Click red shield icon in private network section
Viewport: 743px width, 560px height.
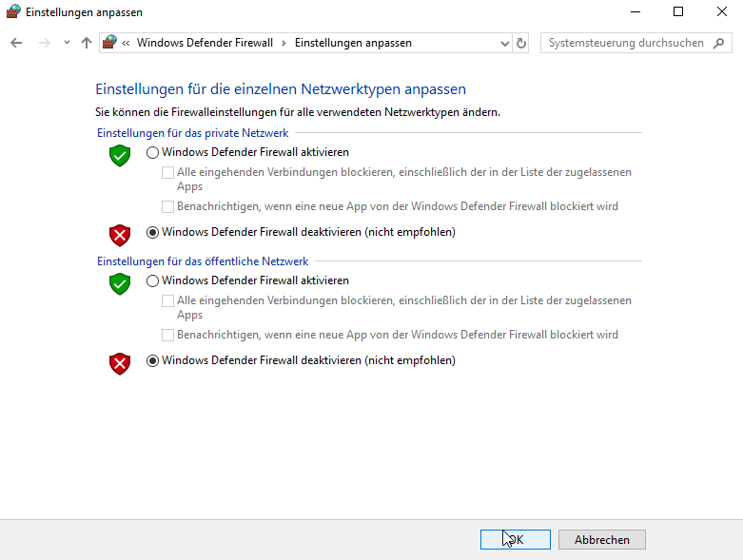pyautogui.click(x=120, y=235)
